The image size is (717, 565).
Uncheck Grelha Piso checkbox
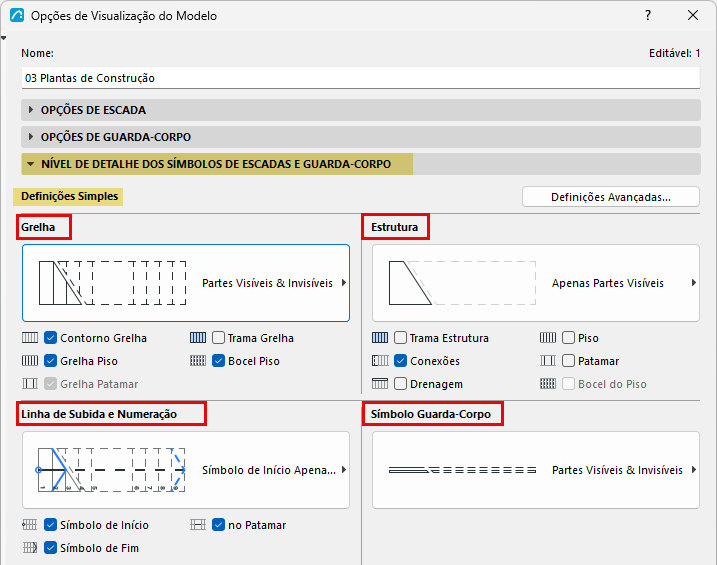click(50, 361)
